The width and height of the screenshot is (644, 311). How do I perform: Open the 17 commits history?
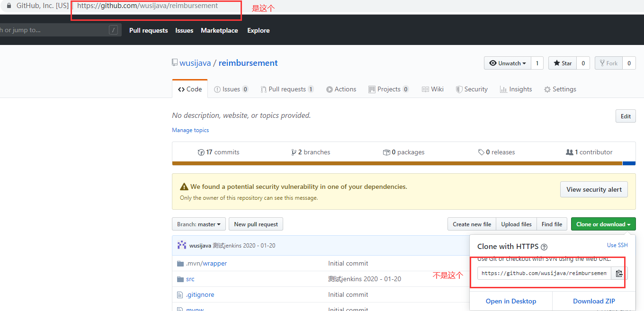[218, 152]
